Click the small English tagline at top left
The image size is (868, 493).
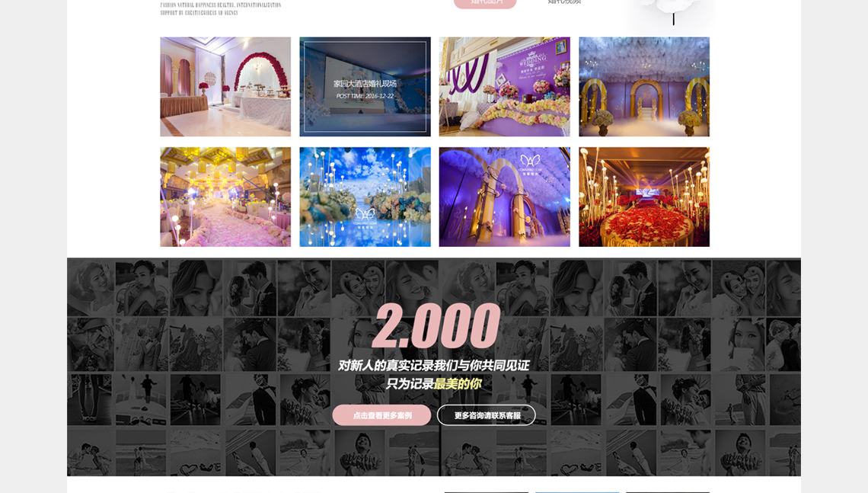coord(220,8)
